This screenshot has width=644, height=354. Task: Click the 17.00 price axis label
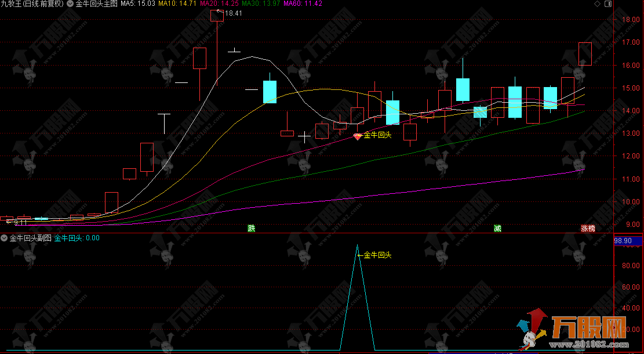click(631, 42)
